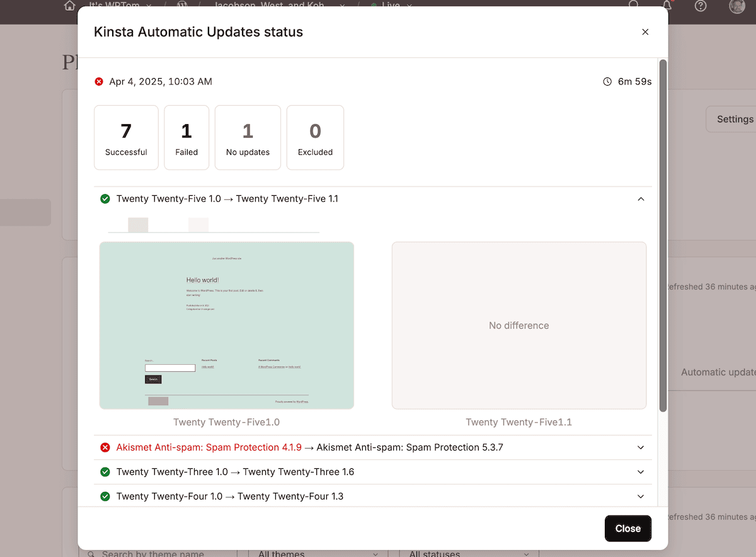The image size is (756, 557).
Task: Select the 1 Failed summary card
Action: point(186,137)
